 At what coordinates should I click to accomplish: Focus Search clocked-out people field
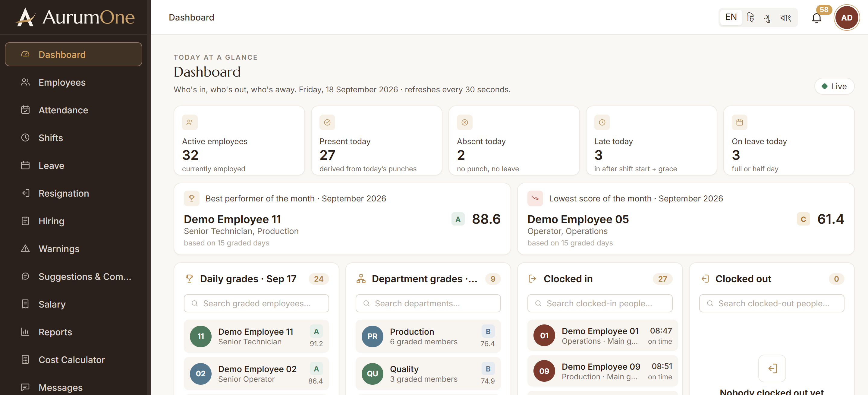(x=772, y=303)
